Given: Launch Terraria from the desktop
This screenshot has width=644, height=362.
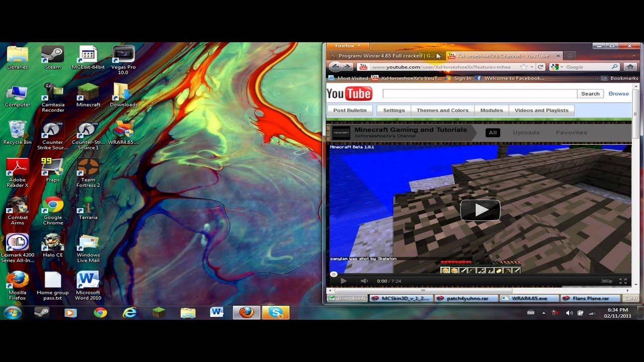Looking at the screenshot, I should [88, 208].
